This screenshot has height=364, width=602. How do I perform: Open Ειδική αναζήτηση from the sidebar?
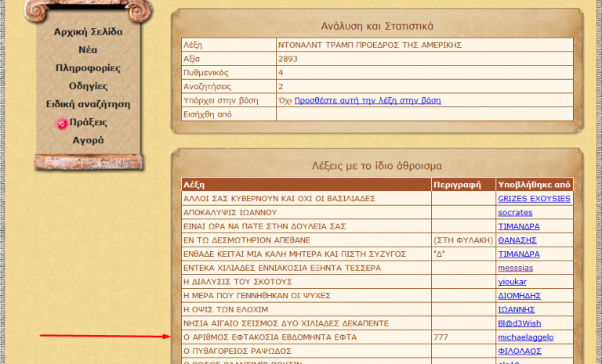tap(88, 104)
